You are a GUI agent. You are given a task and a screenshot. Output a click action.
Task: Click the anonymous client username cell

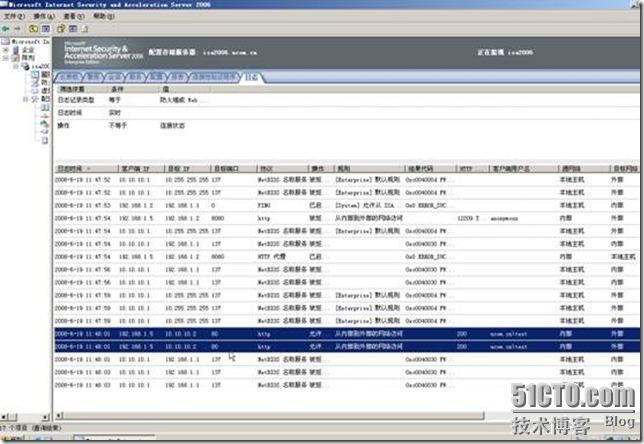coord(504,219)
